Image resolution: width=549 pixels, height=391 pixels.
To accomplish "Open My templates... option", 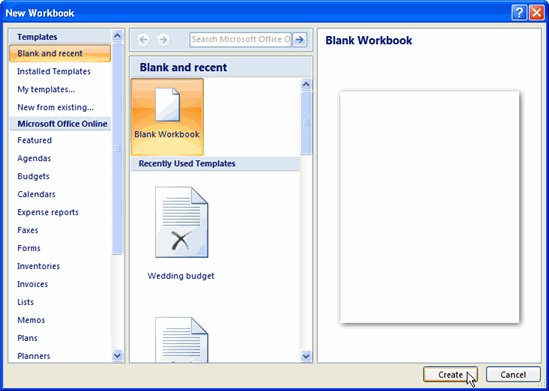I will 46,90.
